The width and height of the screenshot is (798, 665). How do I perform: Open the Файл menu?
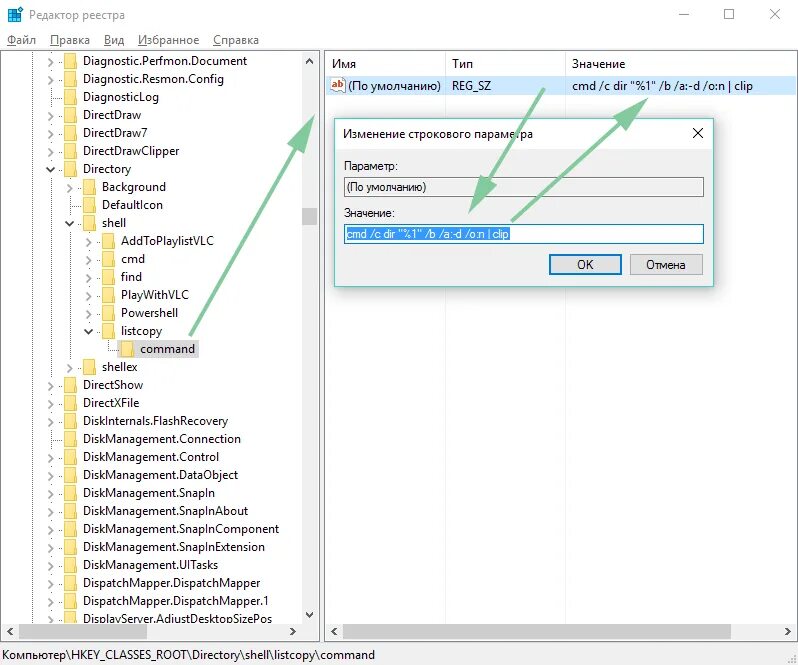(x=21, y=40)
